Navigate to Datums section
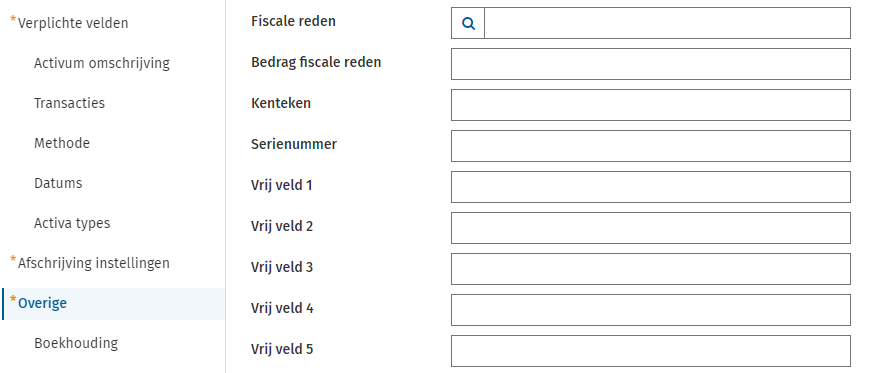 click(x=58, y=183)
